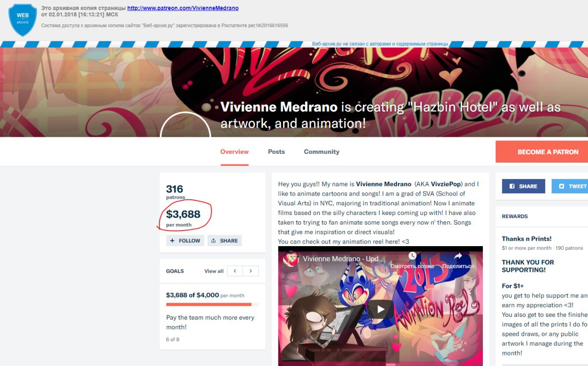Click the BECOME A PATRON button
The image size is (588, 366).
(542, 152)
